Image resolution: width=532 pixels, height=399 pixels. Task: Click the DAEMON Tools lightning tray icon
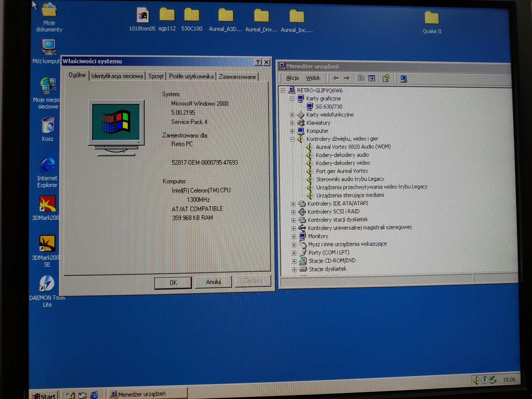click(x=484, y=380)
